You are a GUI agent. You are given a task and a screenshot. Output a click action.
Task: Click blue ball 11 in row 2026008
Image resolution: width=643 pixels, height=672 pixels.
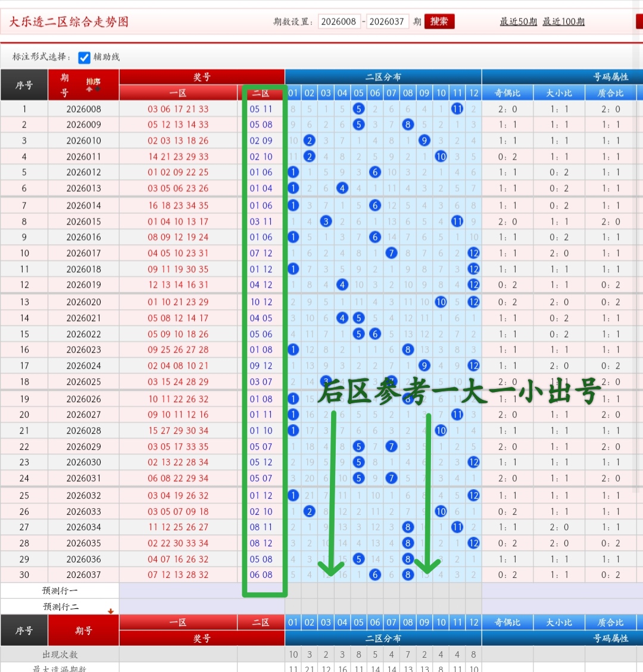(x=457, y=109)
